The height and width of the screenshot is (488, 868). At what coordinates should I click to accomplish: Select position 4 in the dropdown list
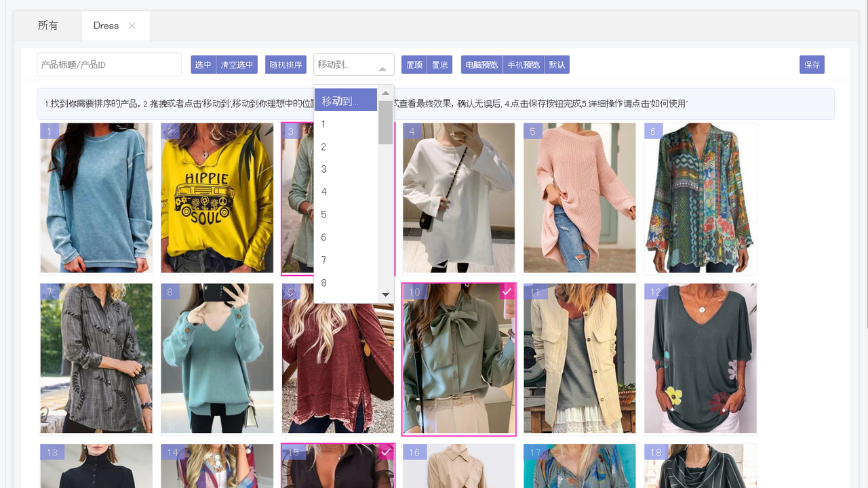[346, 192]
